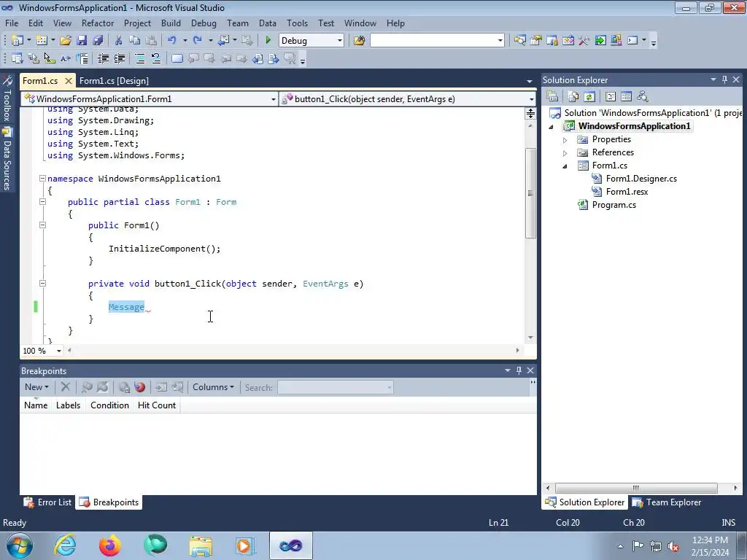
Task: Cut selection with the scissors icon
Action: tap(119, 41)
